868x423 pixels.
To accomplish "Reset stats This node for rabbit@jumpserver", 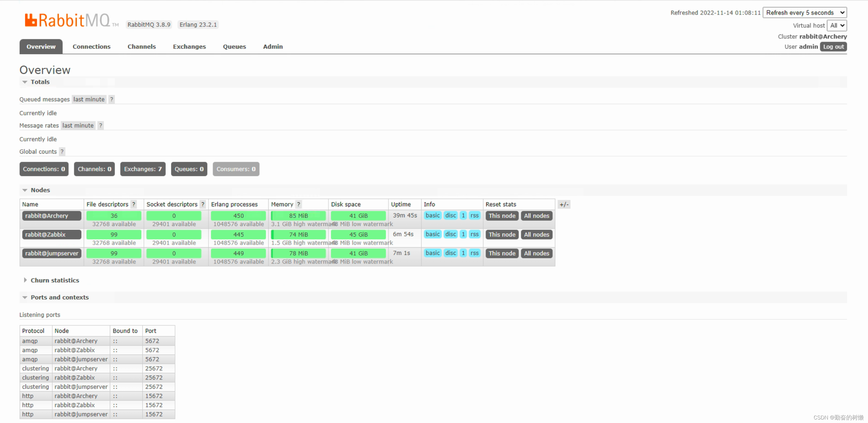I will pyautogui.click(x=502, y=253).
